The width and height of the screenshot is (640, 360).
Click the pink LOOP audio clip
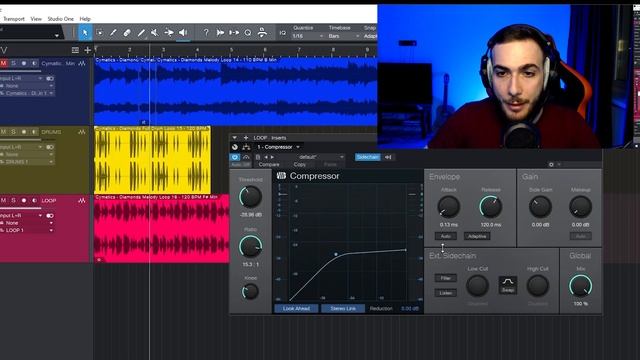coord(162,229)
